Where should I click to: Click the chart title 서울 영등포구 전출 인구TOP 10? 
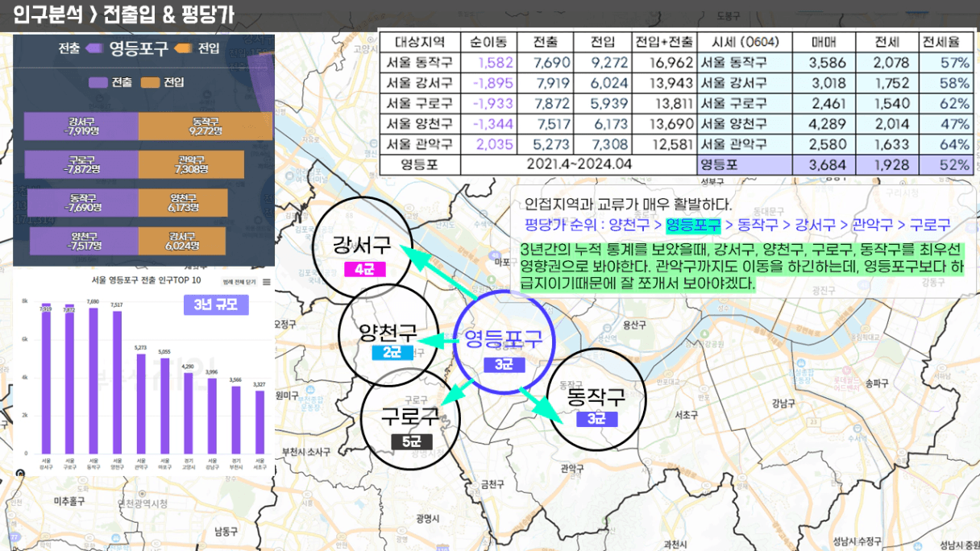point(147,280)
